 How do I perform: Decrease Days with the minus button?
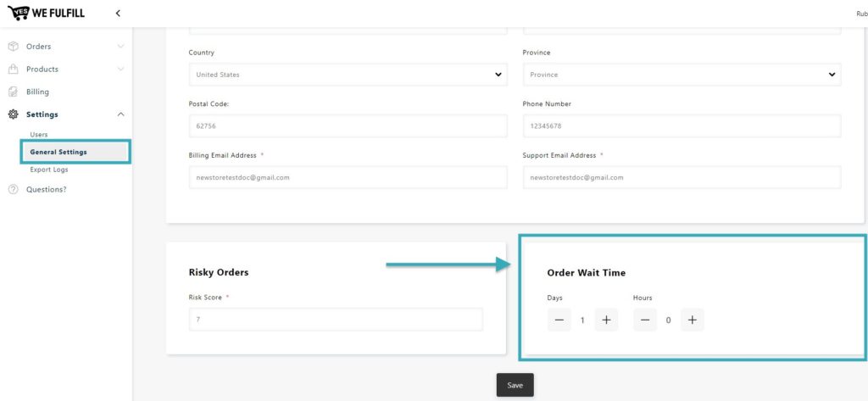[559, 320]
